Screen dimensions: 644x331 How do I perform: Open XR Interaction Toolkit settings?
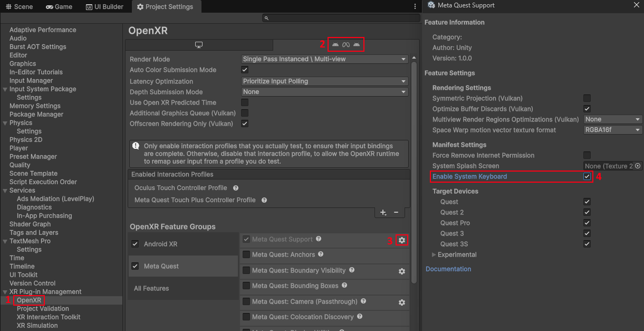[49, 317]
